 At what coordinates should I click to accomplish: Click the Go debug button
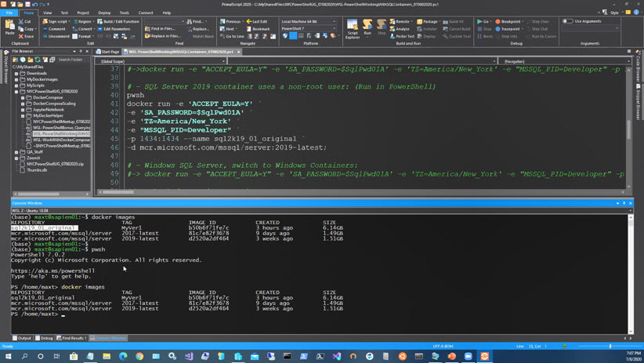click(x=483, y=21)
